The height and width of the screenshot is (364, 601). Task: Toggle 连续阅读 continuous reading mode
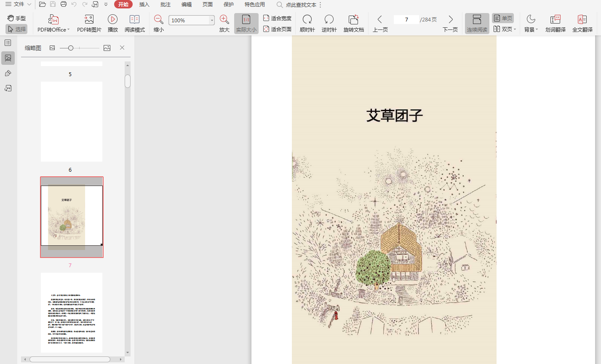[x=477, y=23]
